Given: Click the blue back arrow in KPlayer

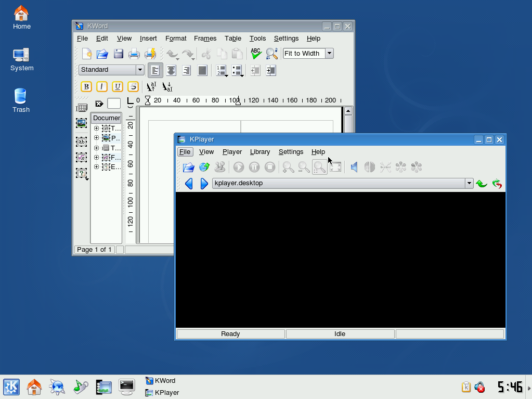Looking at the screenshot, I should coord(189,184).
